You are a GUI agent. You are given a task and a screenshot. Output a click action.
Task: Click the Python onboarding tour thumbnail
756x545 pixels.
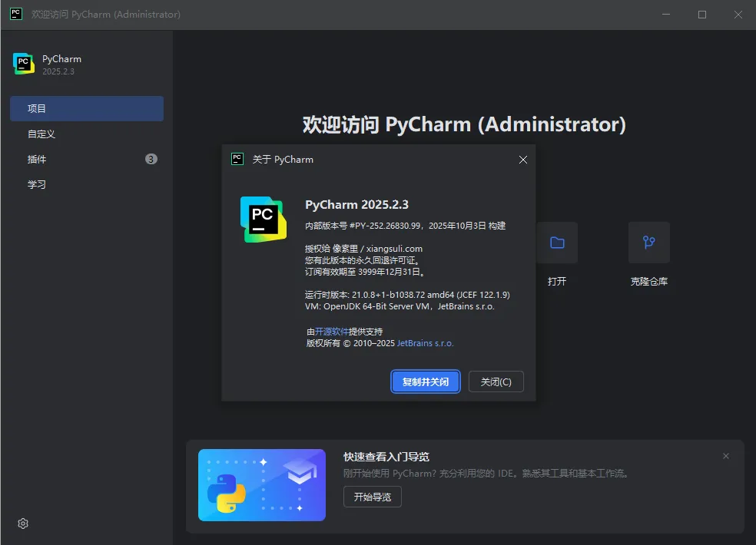261,485
